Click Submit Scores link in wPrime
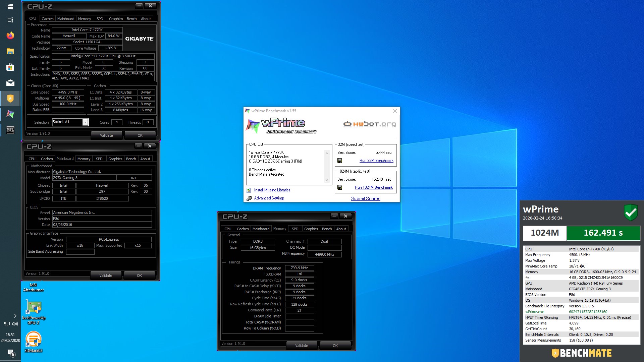Image resolution: width=644 pixels, height=362 pixels. (366, 198)
